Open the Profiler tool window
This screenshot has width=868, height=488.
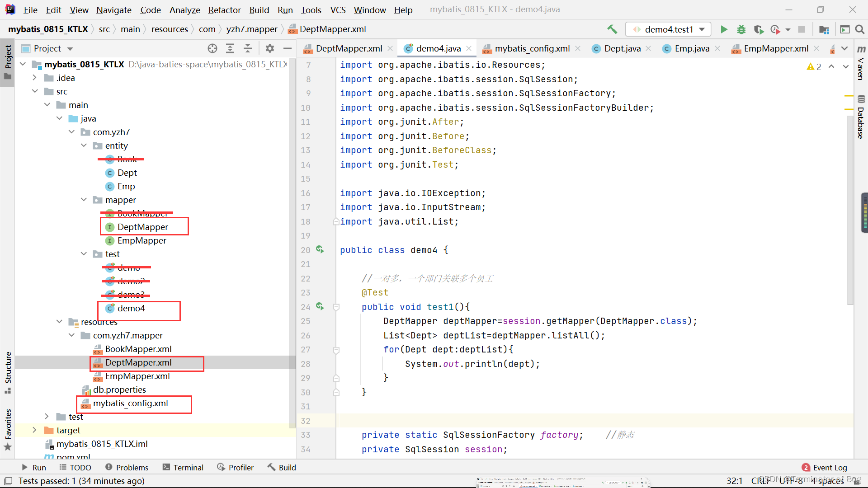click(236, 468)
